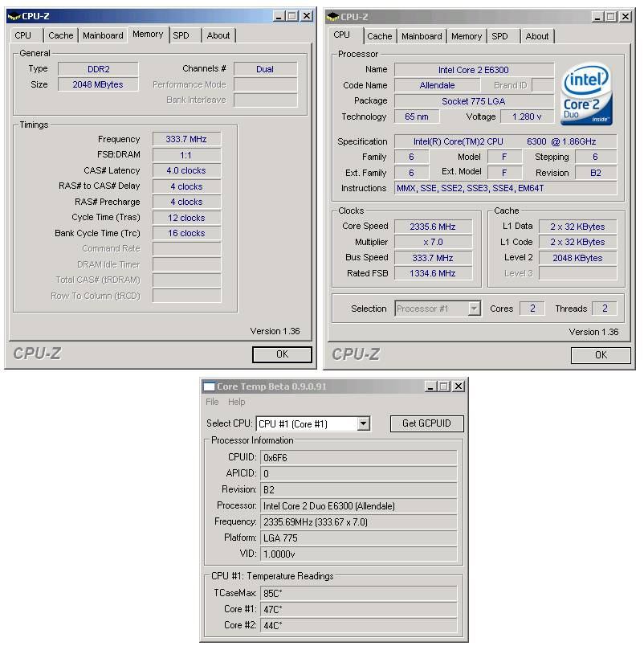Image resolution: width=644 pixels, height=646 pixels.
Task: Click the CPUID field 0x6F6
Action: point(359,458)
